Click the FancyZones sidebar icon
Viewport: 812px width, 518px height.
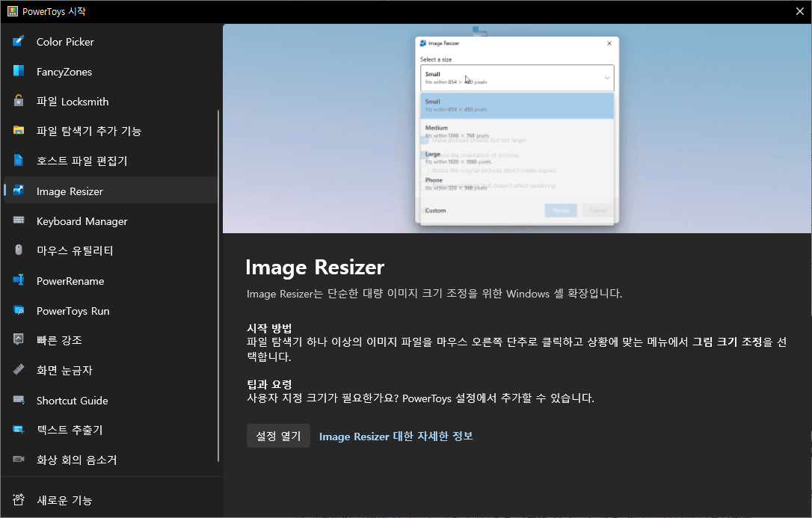[19, 71]
